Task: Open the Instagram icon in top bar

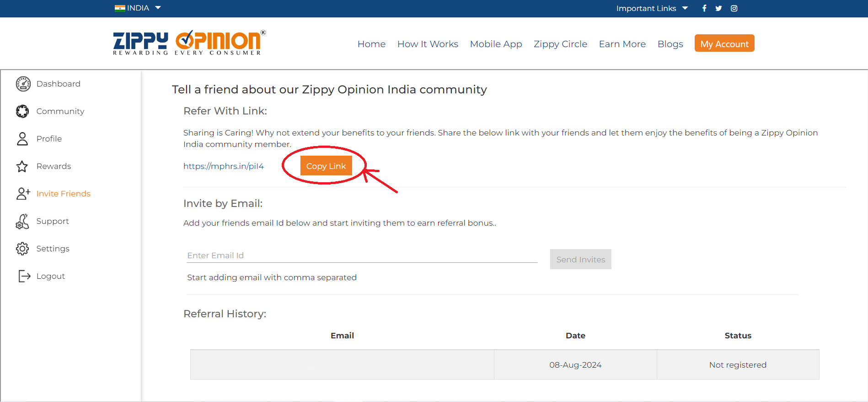Action: point(734,8)
